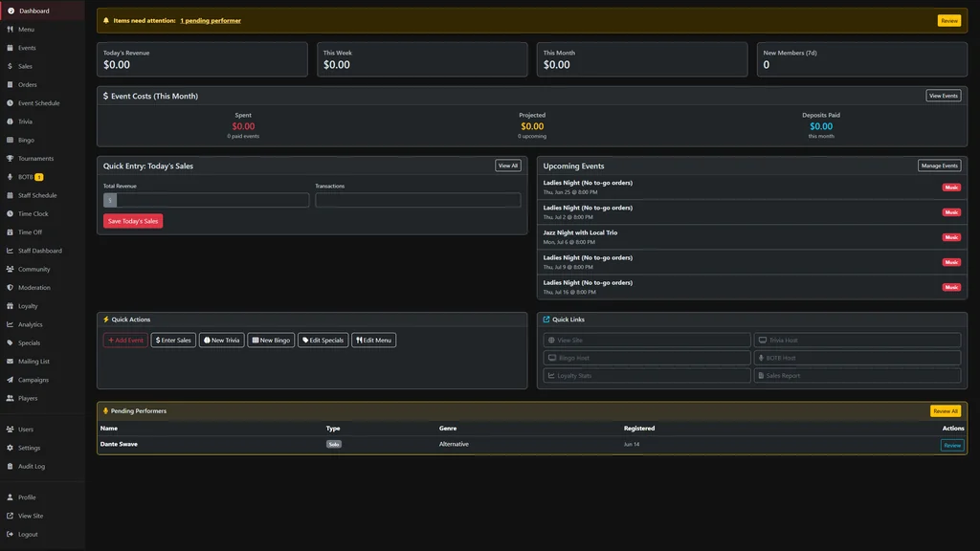The width and height of the screenshot is (980, 551).
Task: Click the Dante Swave performer name
Action: [119, 444]
